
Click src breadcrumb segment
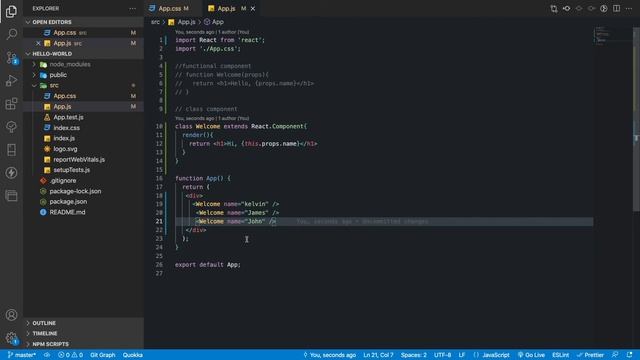(x=155, y=22)
